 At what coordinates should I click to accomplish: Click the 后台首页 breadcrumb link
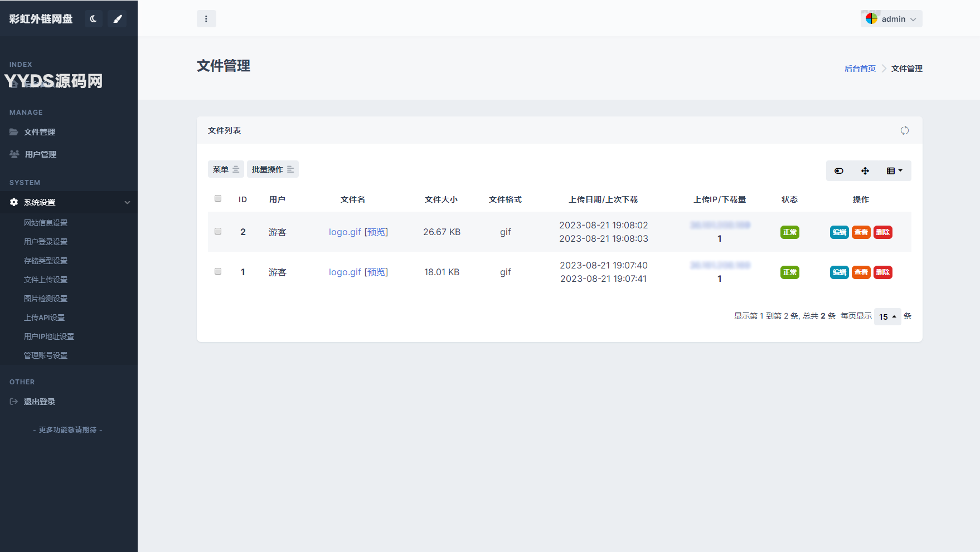tap(860, 69)
